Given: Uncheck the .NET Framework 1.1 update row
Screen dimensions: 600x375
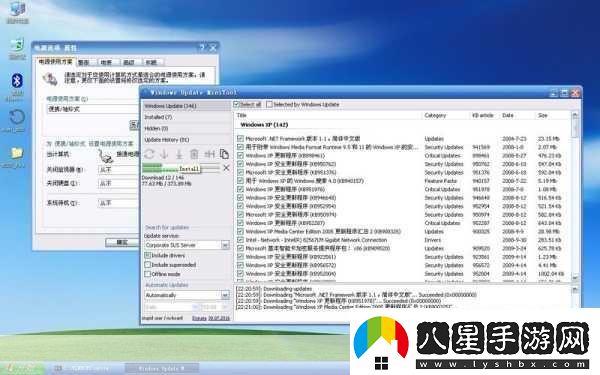Looking at the screenshot, I should tap(240, 139).
